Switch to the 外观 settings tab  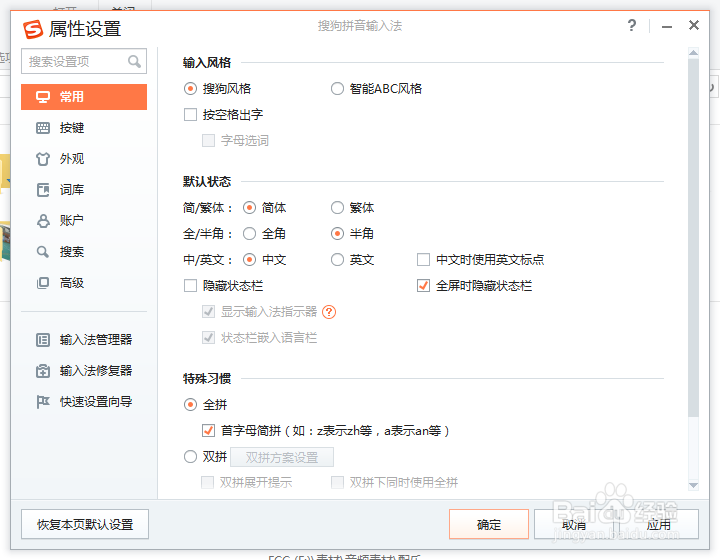(x=84, y=159)
